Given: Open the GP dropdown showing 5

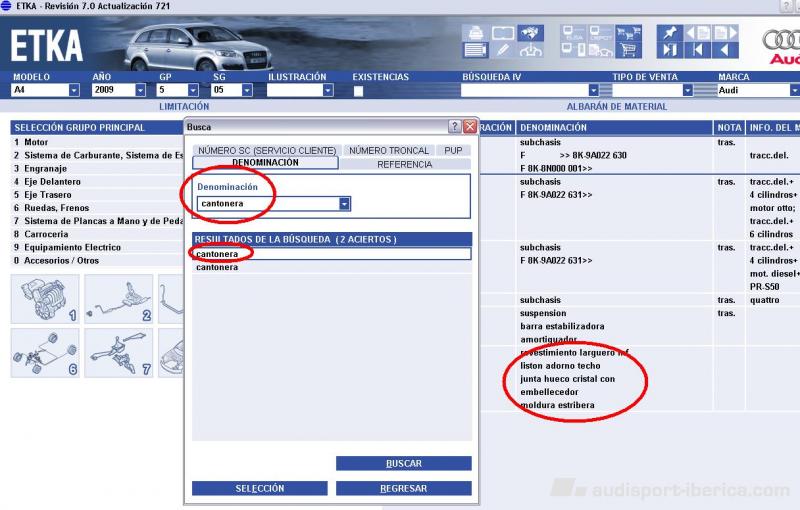Looking at the screenshot, I should click(x=193, y=90).
